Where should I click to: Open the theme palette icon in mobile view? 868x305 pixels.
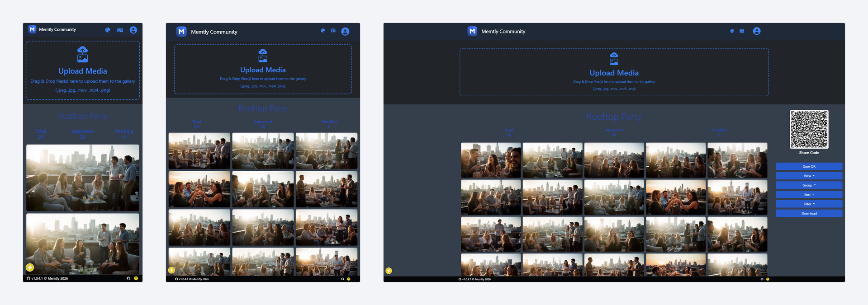[x=108, y=30]
